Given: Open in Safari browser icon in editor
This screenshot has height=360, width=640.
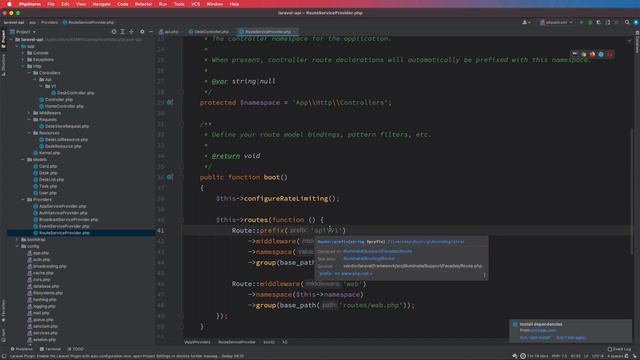Looking at the screenshot, I should (x=601, y=54).
